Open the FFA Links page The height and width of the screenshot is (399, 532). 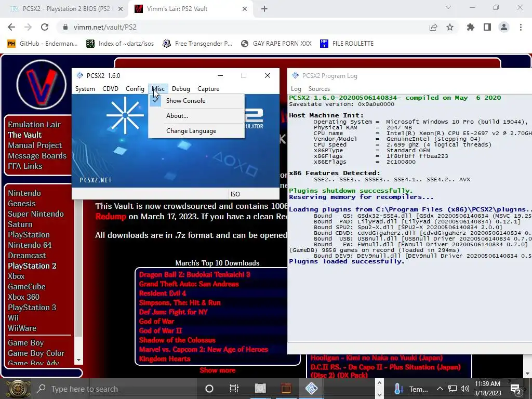coord(25,166)
